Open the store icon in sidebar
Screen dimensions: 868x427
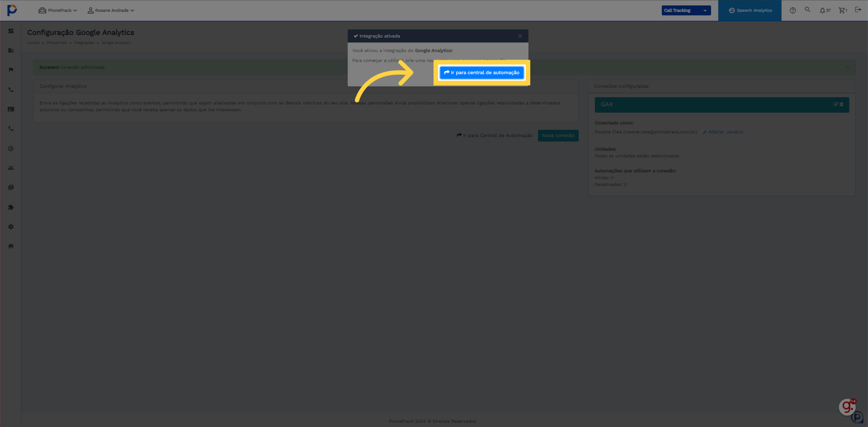[11, 246]
